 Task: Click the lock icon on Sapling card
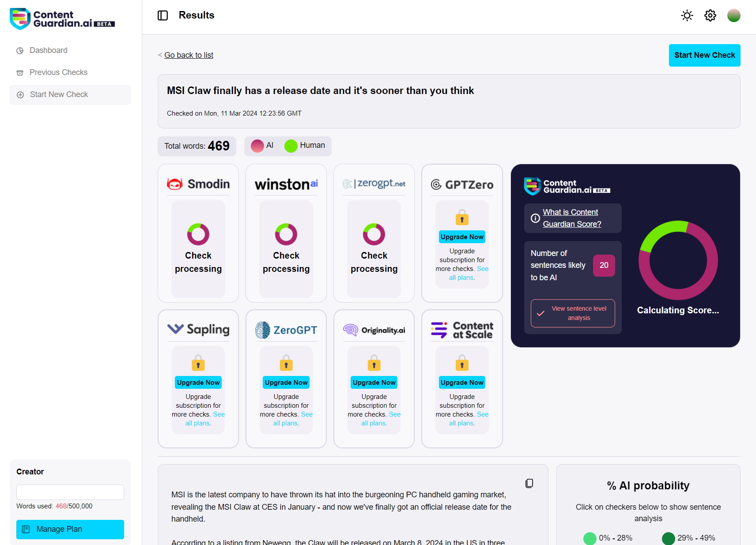(198, 363)
